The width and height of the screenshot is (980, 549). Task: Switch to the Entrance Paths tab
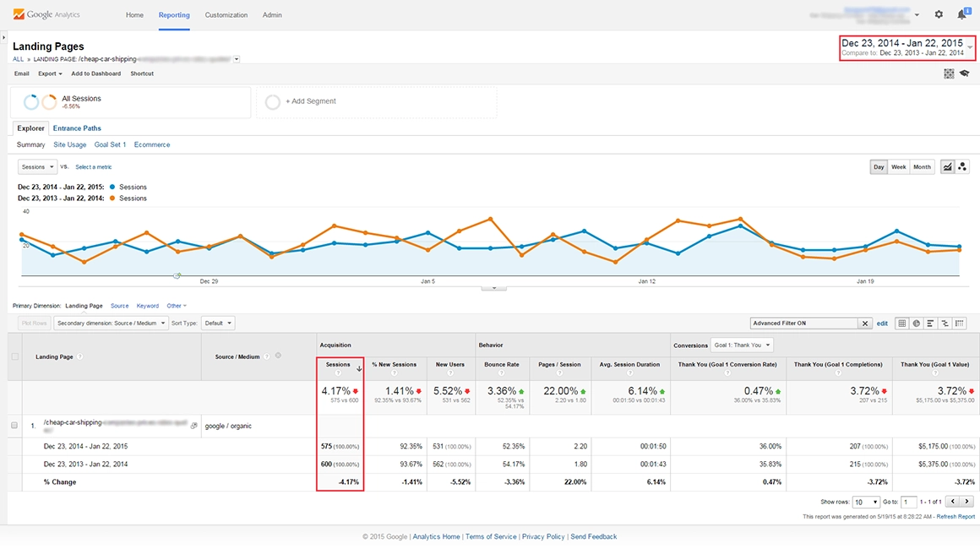tap(77, 128)
